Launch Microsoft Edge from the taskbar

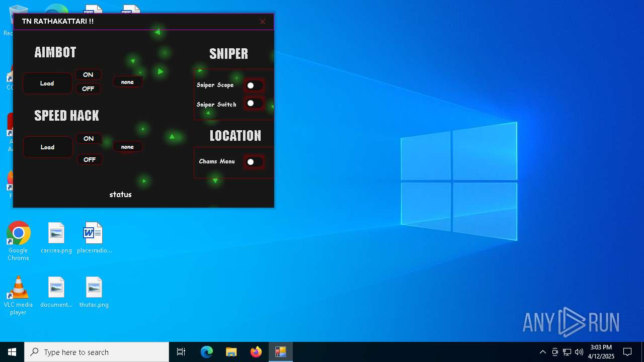[x=207, y=352]
